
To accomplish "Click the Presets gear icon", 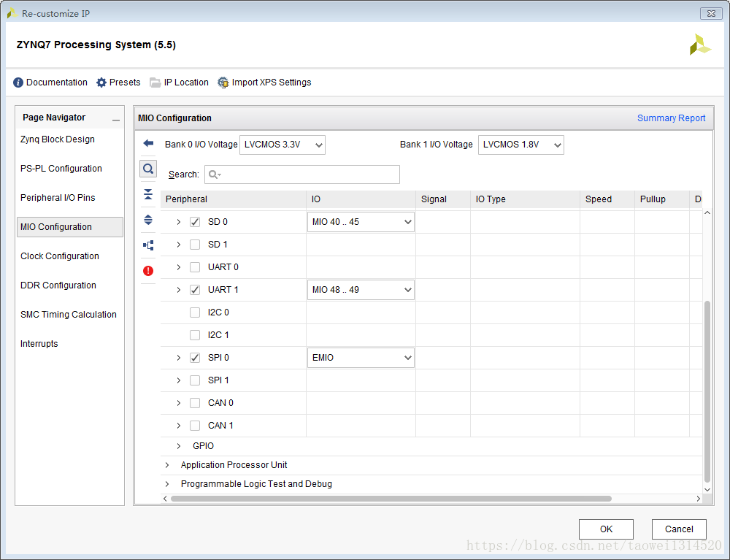I will tap(101, 83).
